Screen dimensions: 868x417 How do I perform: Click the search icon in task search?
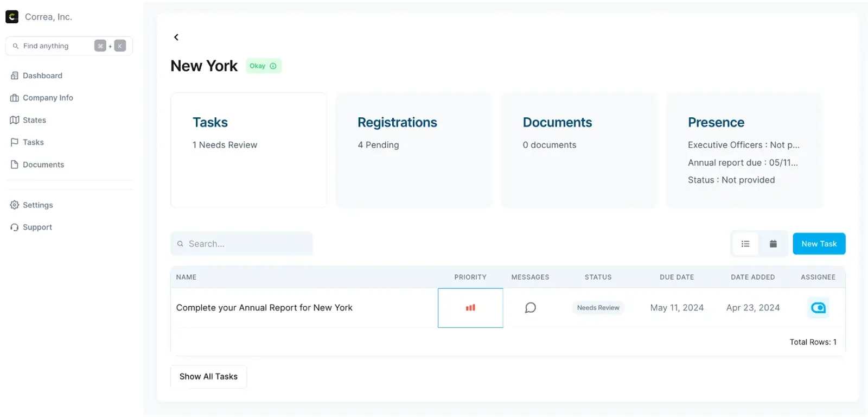[x=180, y=244]
